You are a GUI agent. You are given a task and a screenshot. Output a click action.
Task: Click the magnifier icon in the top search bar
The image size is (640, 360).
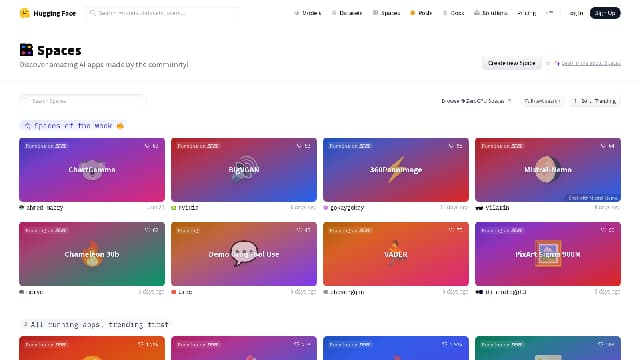[93, 13]
